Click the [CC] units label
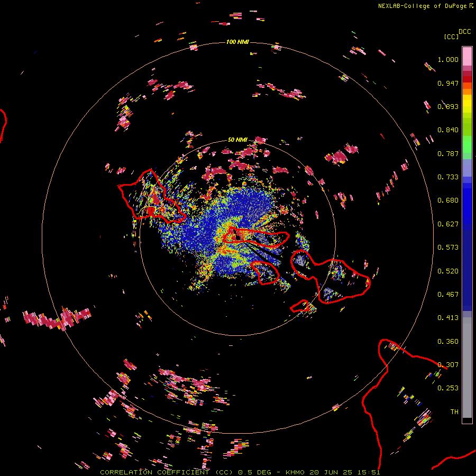This screenshot has height=476, width=476. 451,36
